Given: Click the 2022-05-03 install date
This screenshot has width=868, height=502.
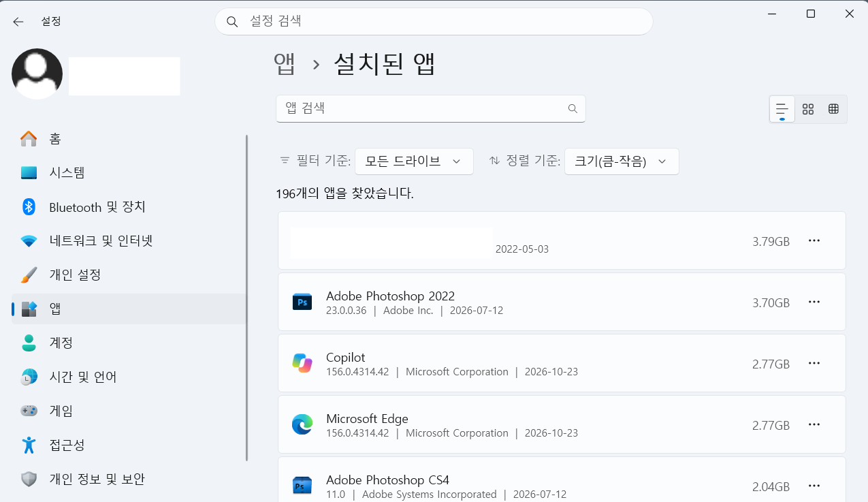Looking at the screenshot, I should pos(522,249).
